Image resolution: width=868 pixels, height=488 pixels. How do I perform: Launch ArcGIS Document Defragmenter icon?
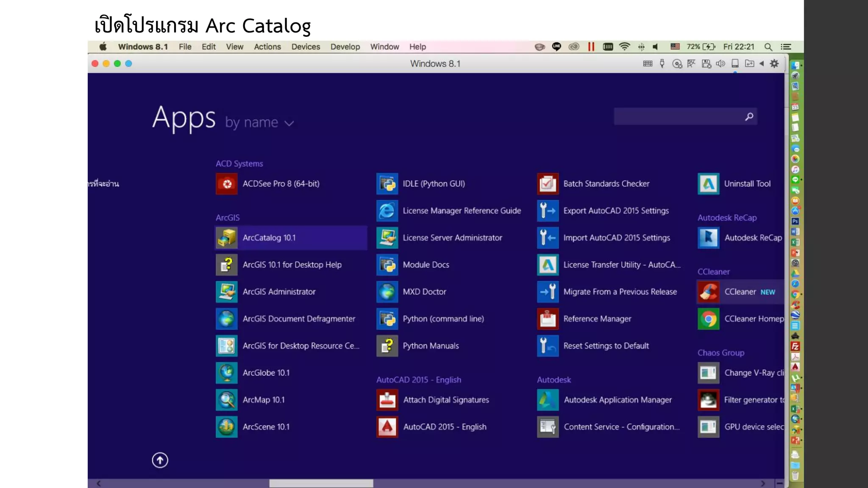(227, 319)
